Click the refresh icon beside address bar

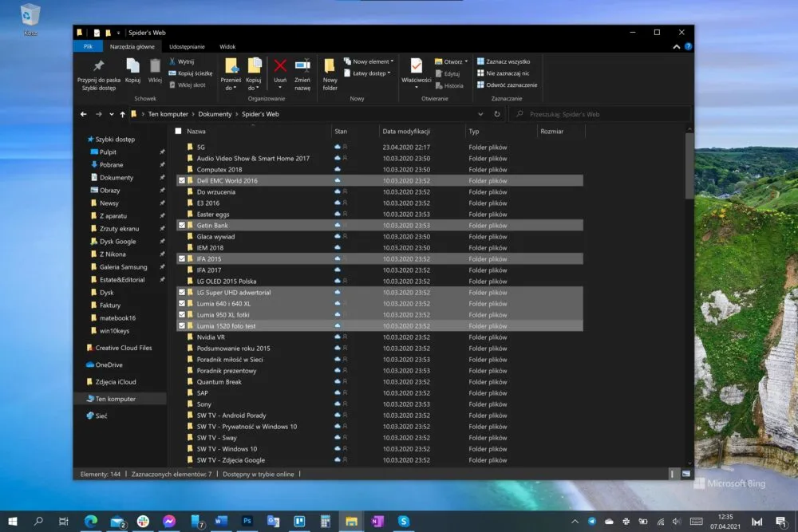tap(496, 114)
